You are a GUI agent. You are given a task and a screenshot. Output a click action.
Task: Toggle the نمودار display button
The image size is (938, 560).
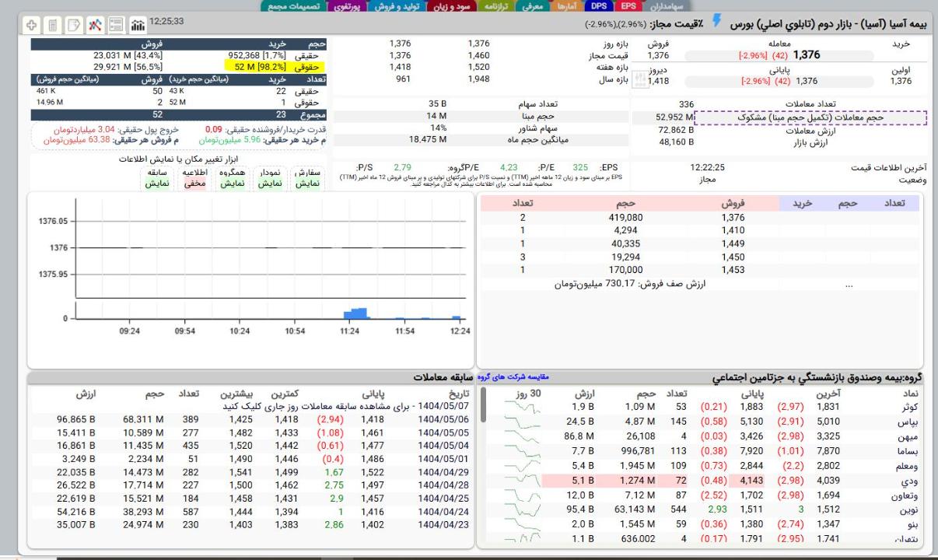[x=270, y=178]
